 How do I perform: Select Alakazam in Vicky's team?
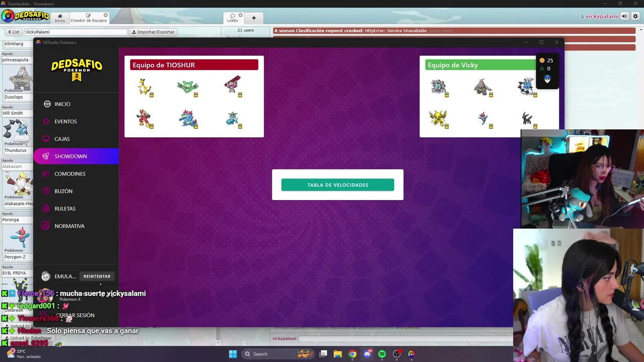point(439,119)
